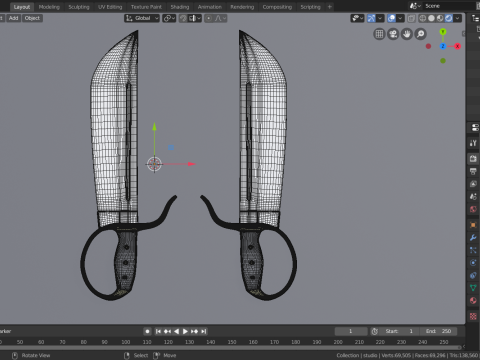Switch to the Texture Paint workspace tab
This screenshot has width=480, height=360.
[146, 7]
